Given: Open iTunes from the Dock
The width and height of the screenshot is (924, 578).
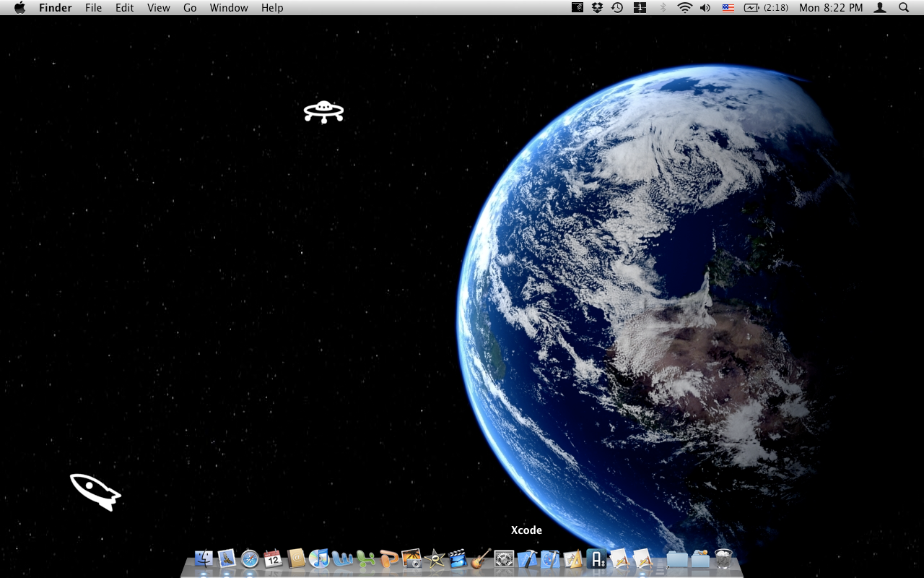Looking at the screenshot, I should (319, 558).
